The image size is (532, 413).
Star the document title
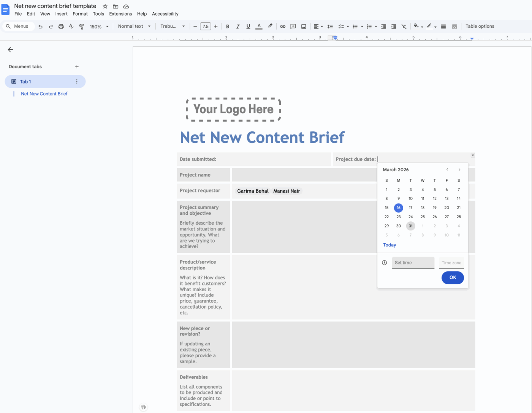coord(105,6)
